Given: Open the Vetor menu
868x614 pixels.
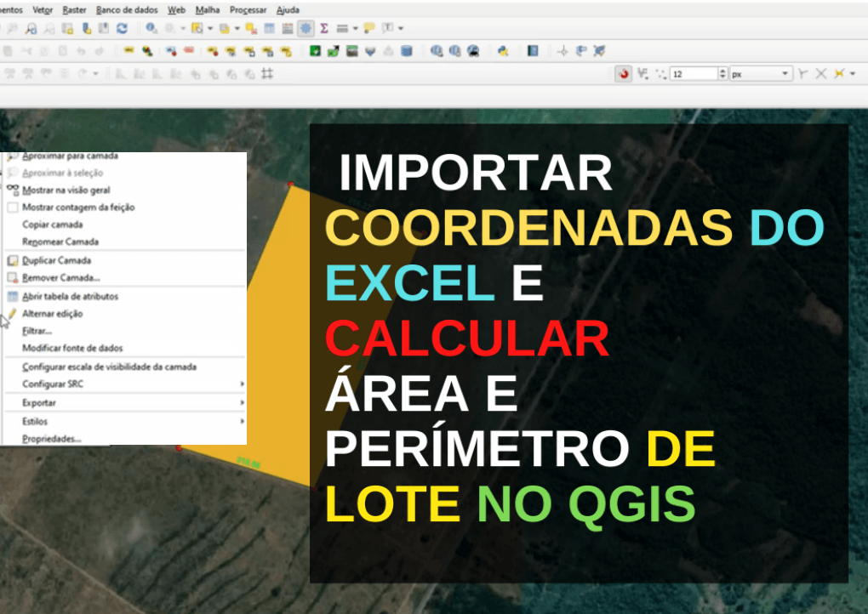Looking at the screenshot, I should tap(43, 10).
